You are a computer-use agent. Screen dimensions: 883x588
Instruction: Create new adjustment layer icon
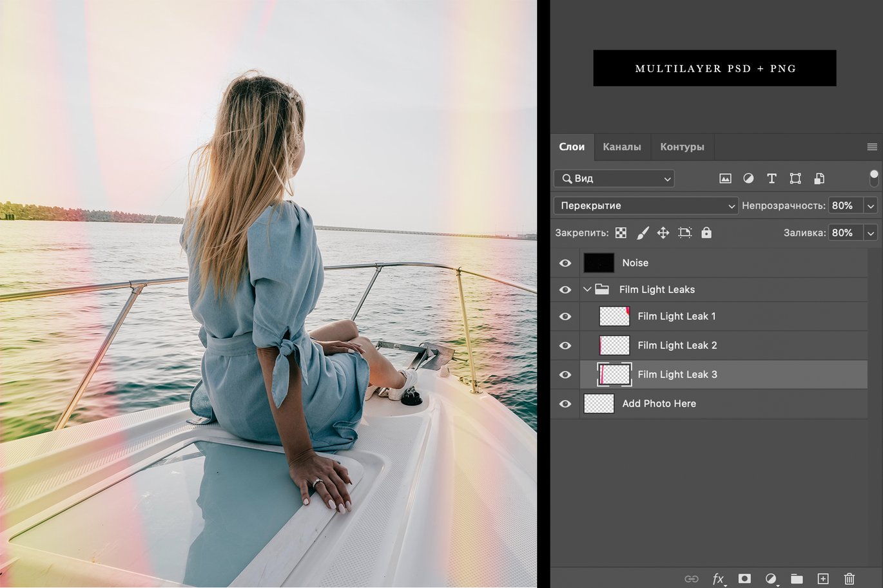(771, 579)
